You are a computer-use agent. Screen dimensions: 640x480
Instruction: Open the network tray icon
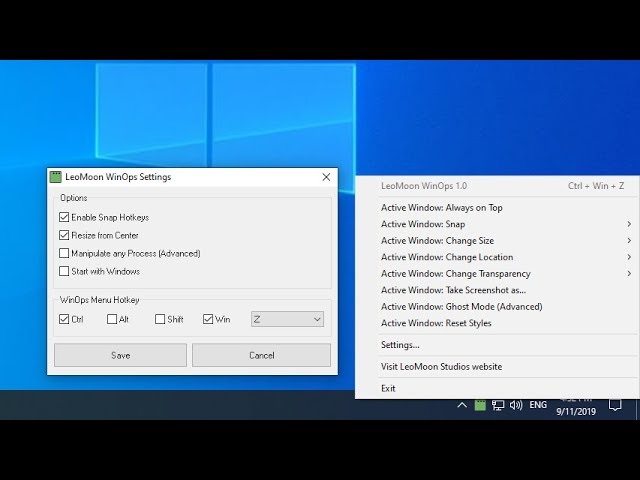pyautogui.click(x=498, y=405)
